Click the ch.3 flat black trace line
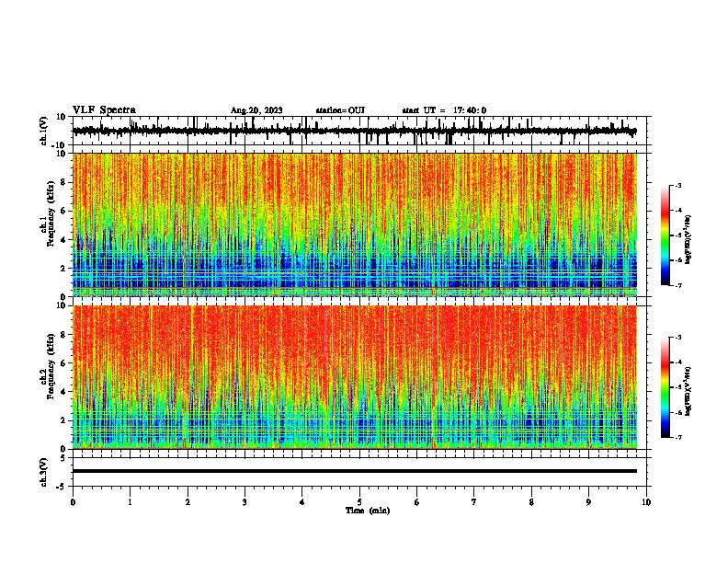 [x=355, y=471]
